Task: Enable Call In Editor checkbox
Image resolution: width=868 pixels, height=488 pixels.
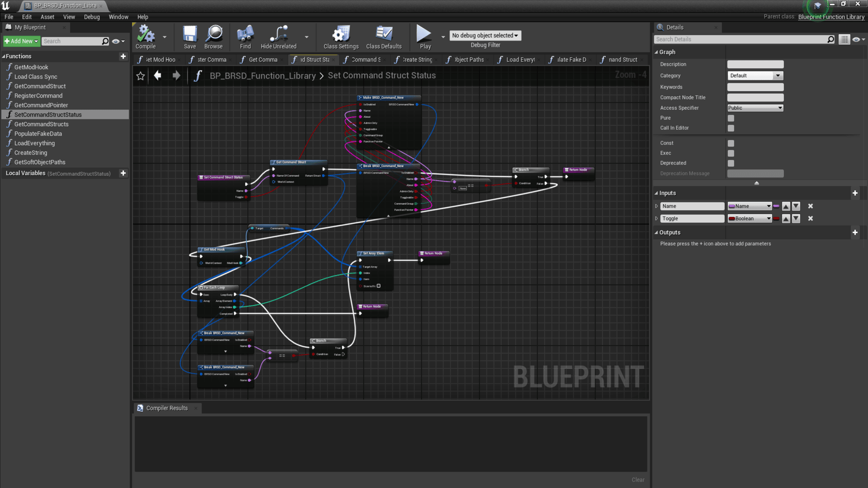Action: [x=731, y=128]
